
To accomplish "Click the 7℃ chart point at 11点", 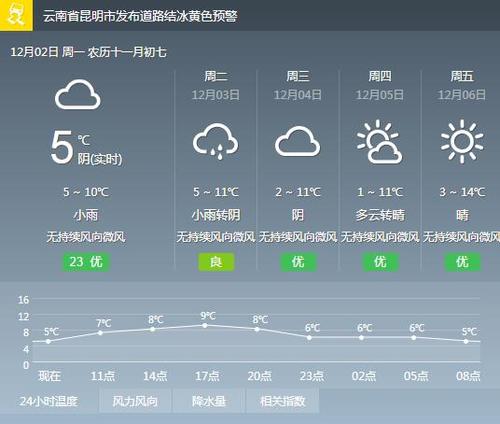I will [x=100, y=333].
